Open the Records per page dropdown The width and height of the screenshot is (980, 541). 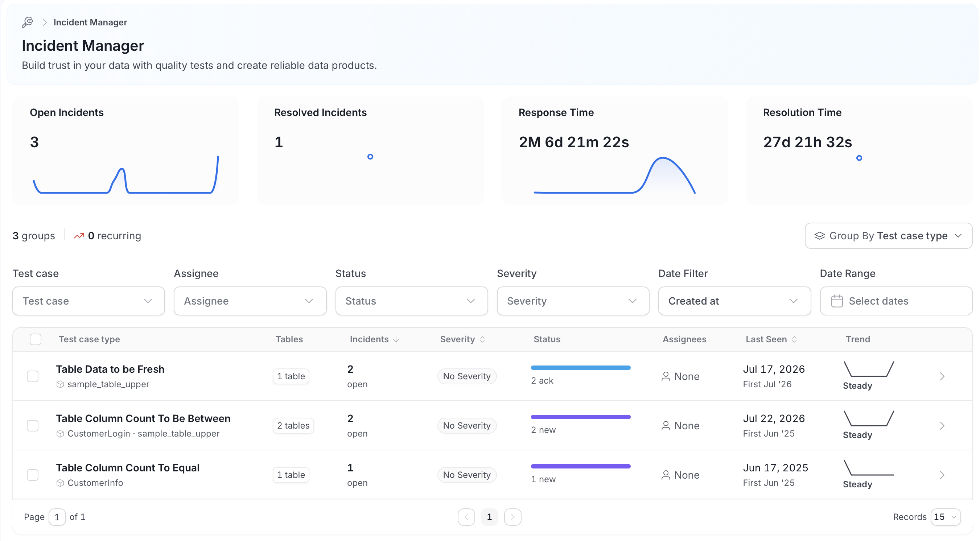(946, 517)
